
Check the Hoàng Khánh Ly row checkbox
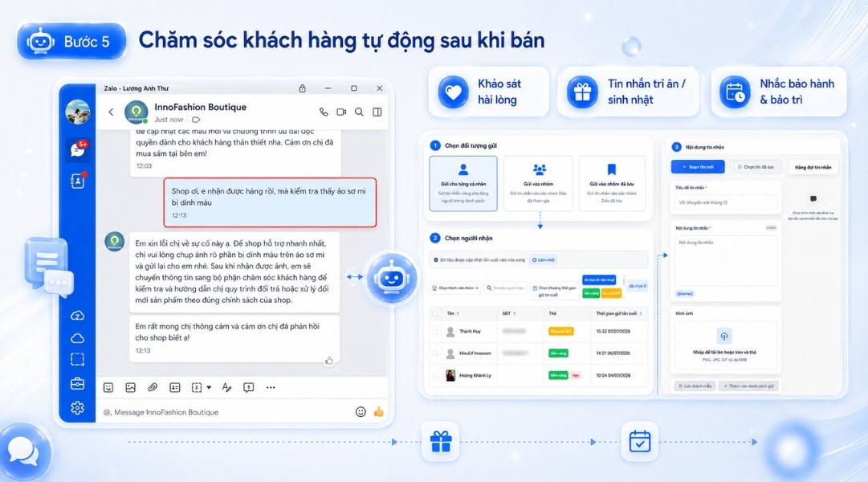[x=436, y=375]
